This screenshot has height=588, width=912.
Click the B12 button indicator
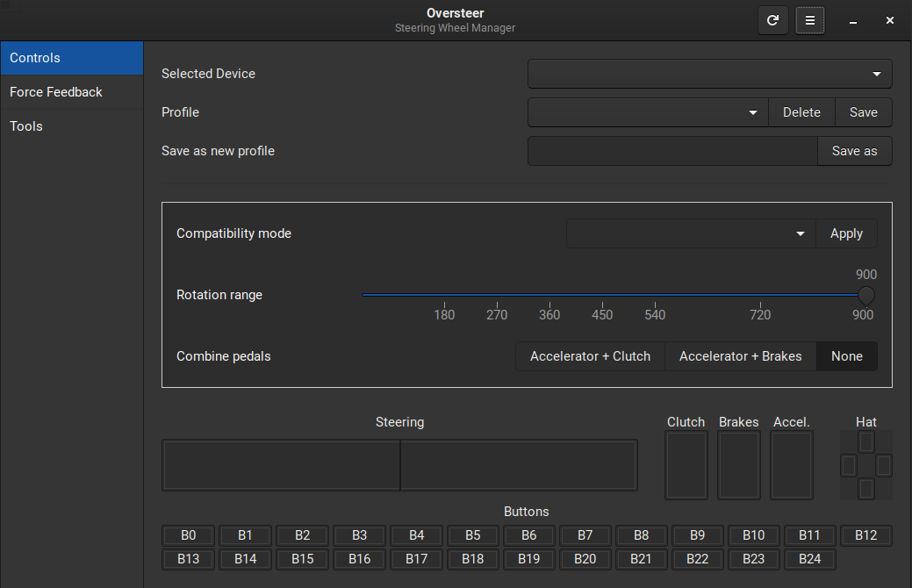(x=866, y=535)
